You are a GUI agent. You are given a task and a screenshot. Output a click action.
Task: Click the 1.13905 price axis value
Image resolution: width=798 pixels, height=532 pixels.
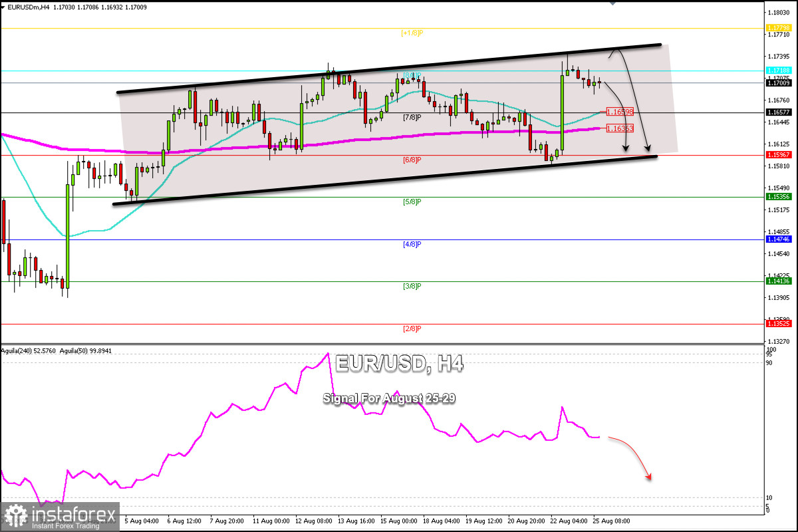tap(778, 298)
